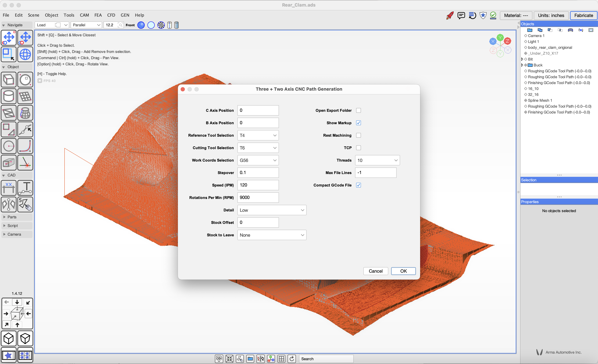Click the red rocket icon in top toolbar
Image resolution: width=598 pixels, height=364 pixels.
pos(450,16)
